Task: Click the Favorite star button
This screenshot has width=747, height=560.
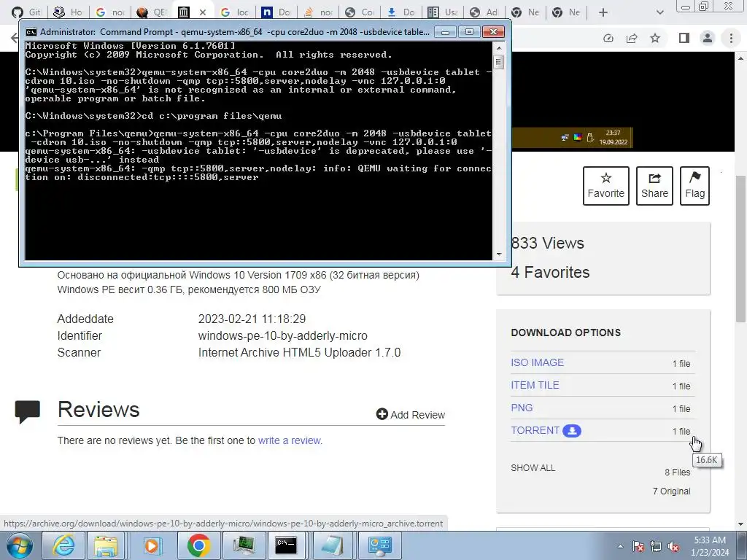Action: (606, 186)
